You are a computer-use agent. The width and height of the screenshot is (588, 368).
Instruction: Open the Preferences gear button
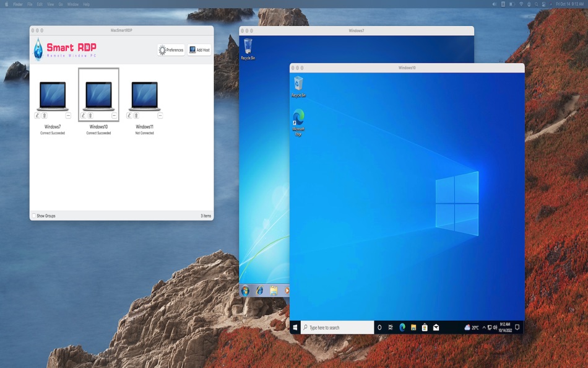171,50
